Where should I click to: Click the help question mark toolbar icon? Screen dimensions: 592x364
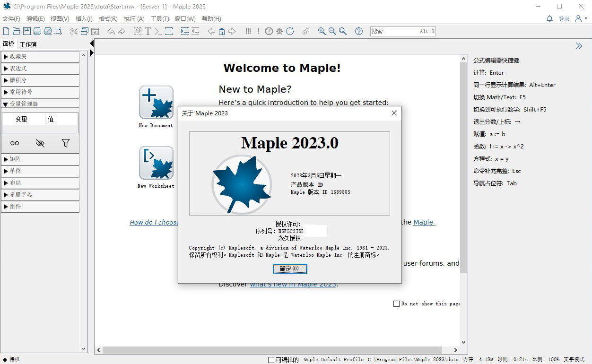tap(359, 31)
